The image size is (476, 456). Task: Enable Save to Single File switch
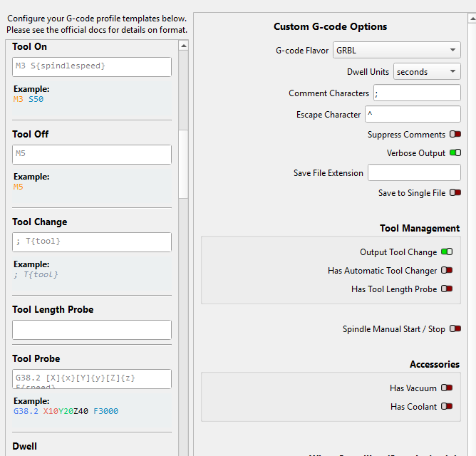tap(455, 192)
